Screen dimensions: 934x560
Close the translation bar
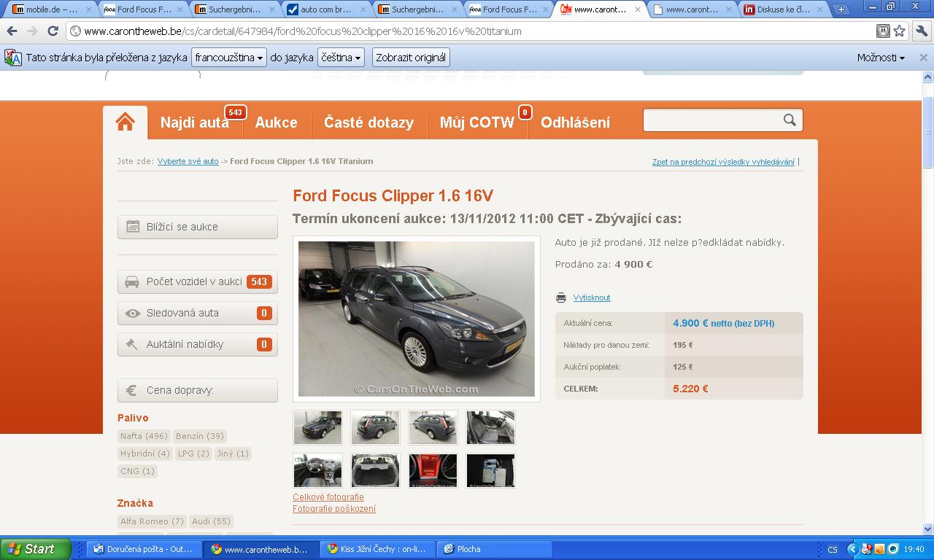point(923,58)
